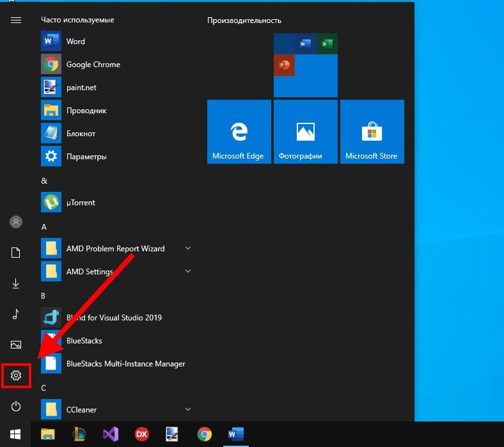This screenshot has height=447, width=504.
Task: Click the Power icon in sidebar
Action: click(x=16, y=406)
